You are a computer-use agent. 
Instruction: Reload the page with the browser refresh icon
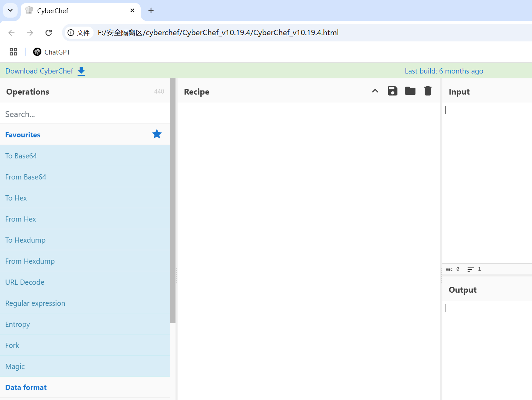click(49, 32)
